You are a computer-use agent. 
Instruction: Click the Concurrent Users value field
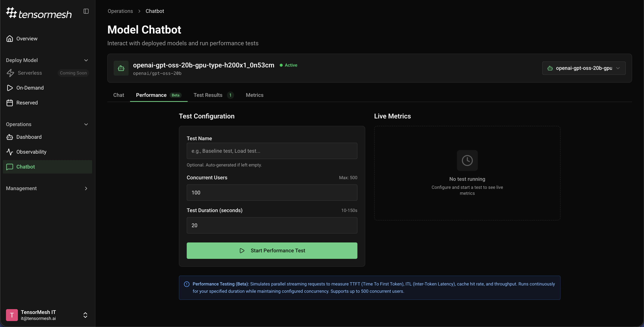[272, 193]
